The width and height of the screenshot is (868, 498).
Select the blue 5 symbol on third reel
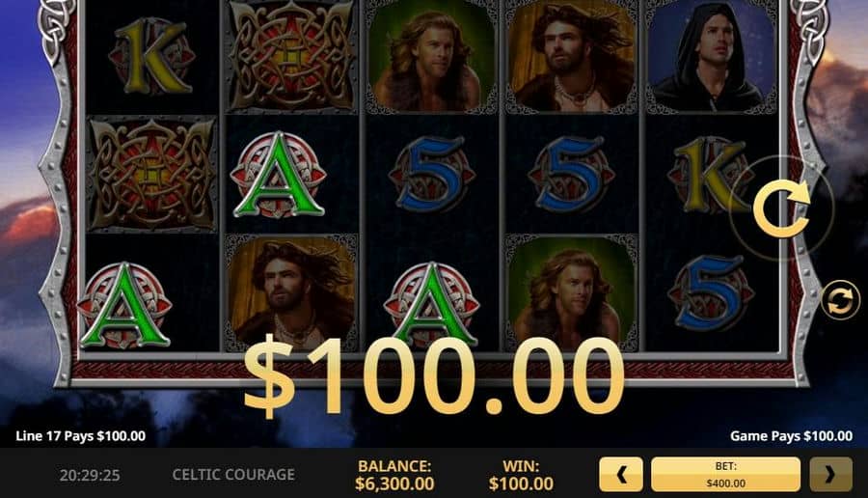[432, 175]
